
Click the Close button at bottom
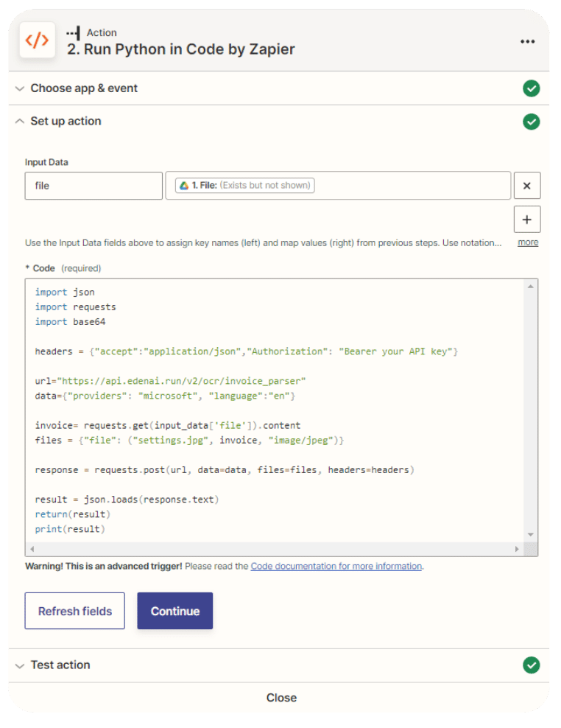click(x=281, y=698)
